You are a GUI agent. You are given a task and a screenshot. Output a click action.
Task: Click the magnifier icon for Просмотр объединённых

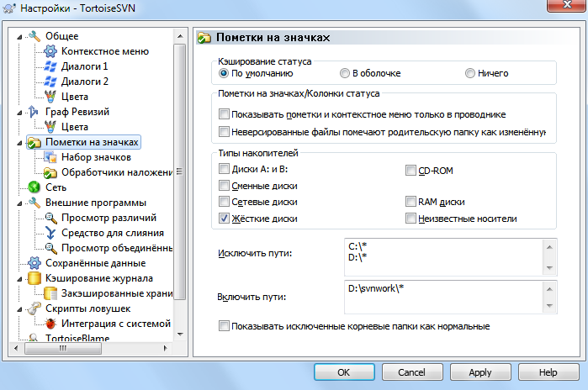point(50,248)
